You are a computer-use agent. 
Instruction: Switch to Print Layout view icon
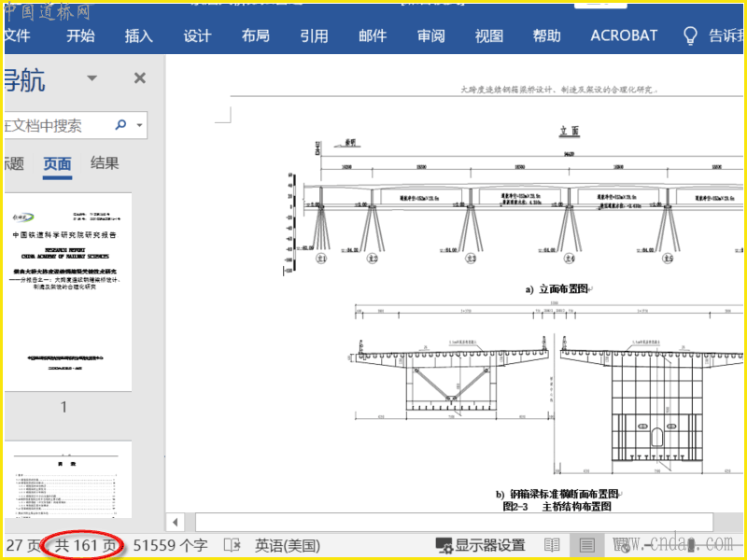pos(587,546)
